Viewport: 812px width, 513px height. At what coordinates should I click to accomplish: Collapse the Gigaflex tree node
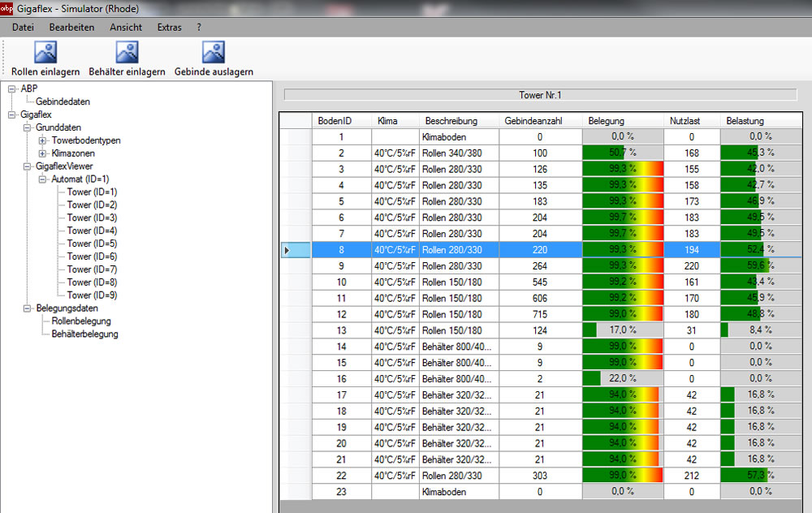point(11,115)
